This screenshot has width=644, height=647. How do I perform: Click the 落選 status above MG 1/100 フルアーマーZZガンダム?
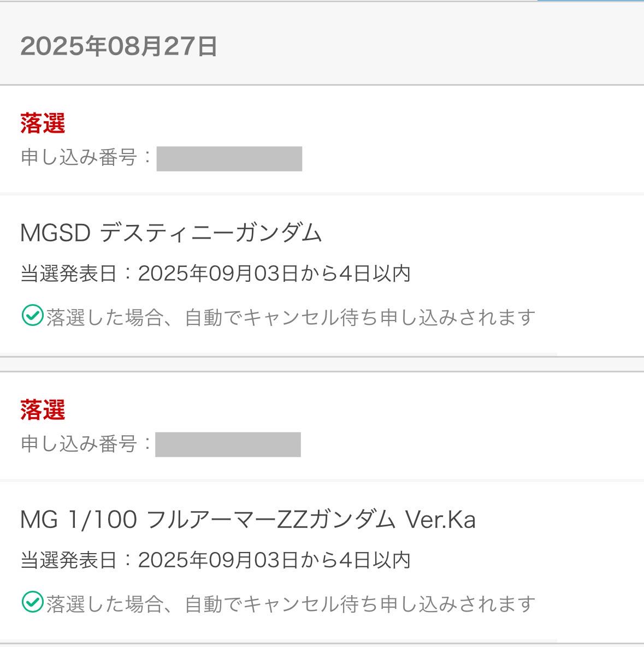tap(43, 410)
